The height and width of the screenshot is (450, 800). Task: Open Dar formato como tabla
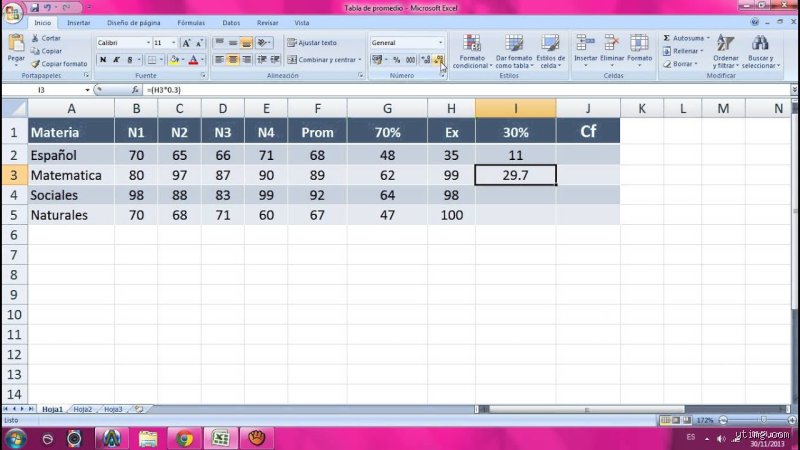tap(514, 52)
